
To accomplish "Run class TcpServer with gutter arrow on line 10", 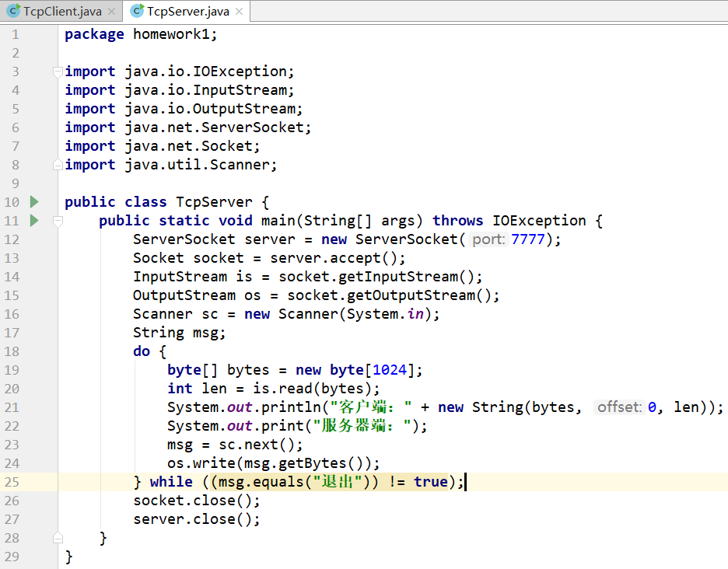I will [34, 202].
